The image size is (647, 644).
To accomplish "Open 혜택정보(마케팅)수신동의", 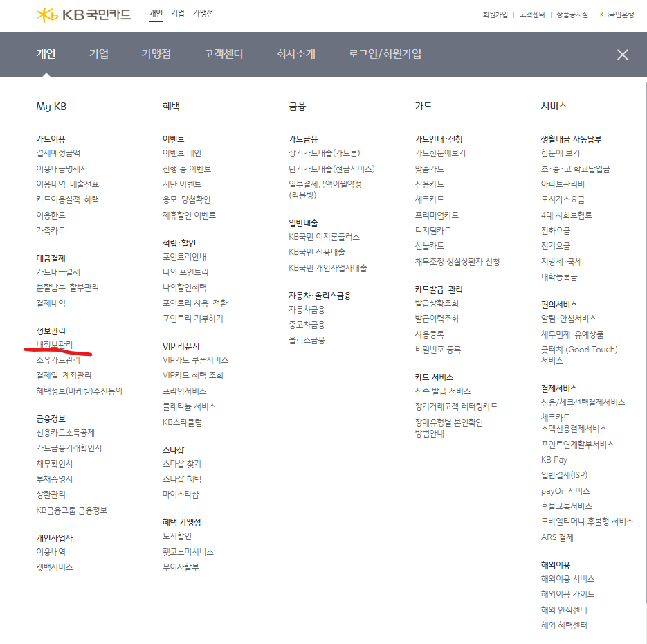I will coord(79,391).
